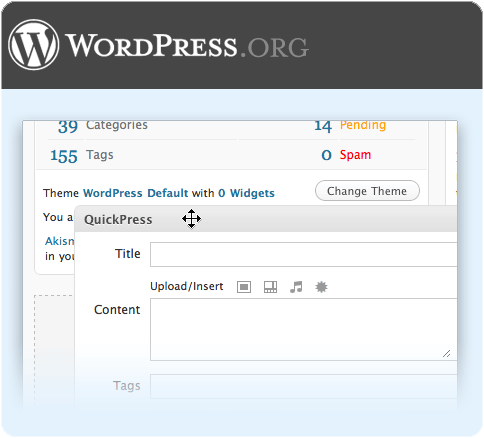Click the 0 spam count
Image resolution: width=484 pixels, height=438 pixels.
(326, 155)
